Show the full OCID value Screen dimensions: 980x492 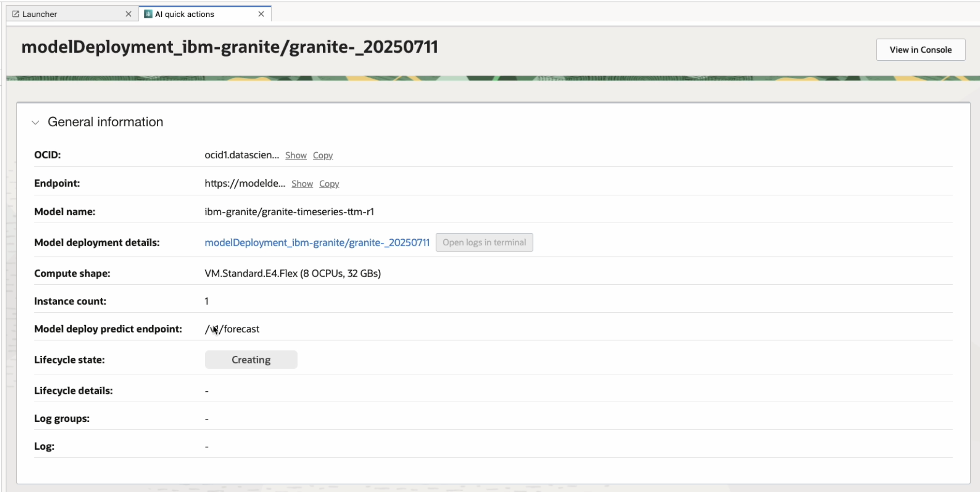[296, 156]
